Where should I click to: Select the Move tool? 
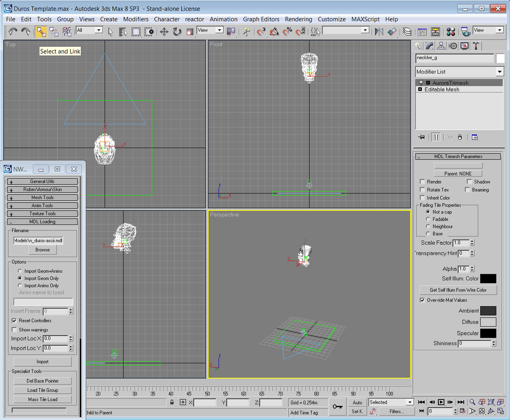pyautogui.click(x=164, y=31)
